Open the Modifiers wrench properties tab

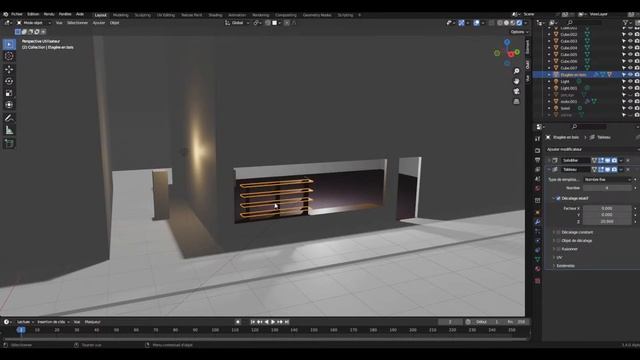click(x=538, y=222)
